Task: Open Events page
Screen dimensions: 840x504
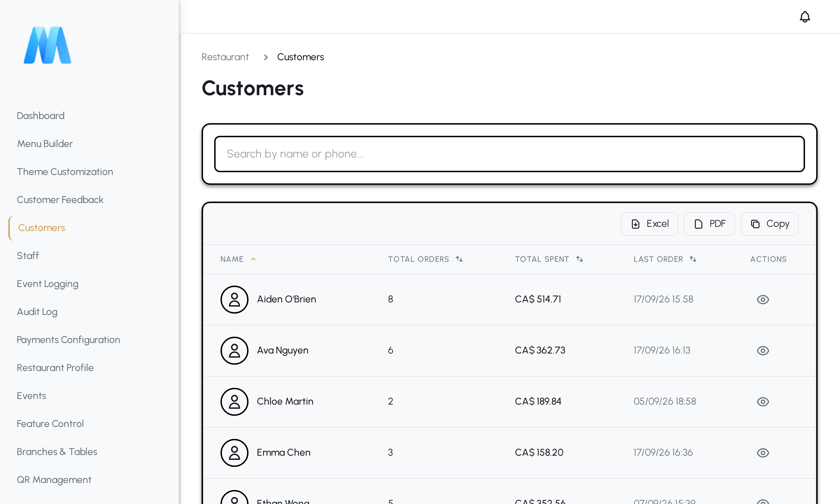Action: pyautogui.click(x=31, y=396)
